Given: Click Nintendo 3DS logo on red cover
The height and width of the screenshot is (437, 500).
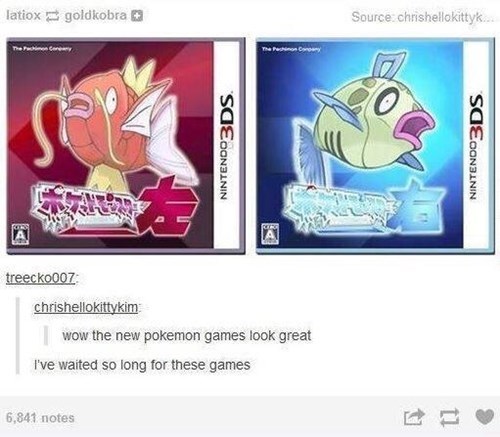Looking at the screenshot, I should 227,147.
